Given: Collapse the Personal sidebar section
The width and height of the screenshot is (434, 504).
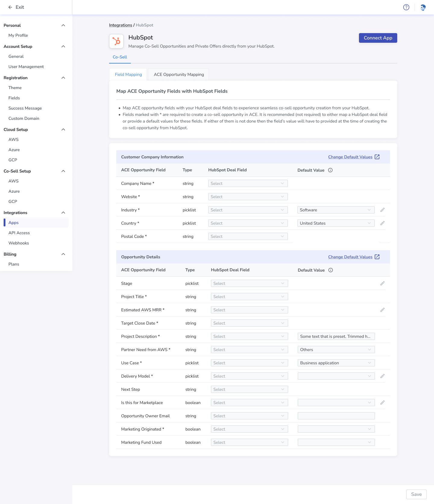Looking at the screenshot, I should pos(63,25).
